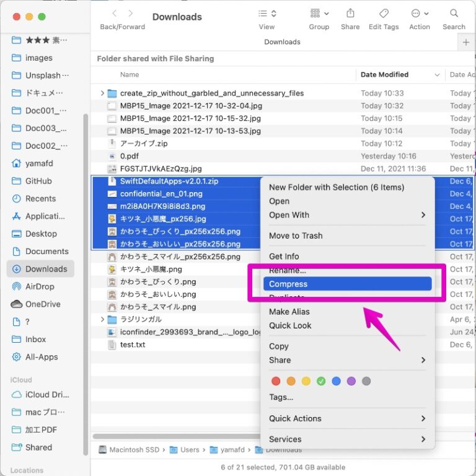Screen dimensions: 476x476
Task: Select the Unsplash folder in sidebar
Action: point(40,75)
